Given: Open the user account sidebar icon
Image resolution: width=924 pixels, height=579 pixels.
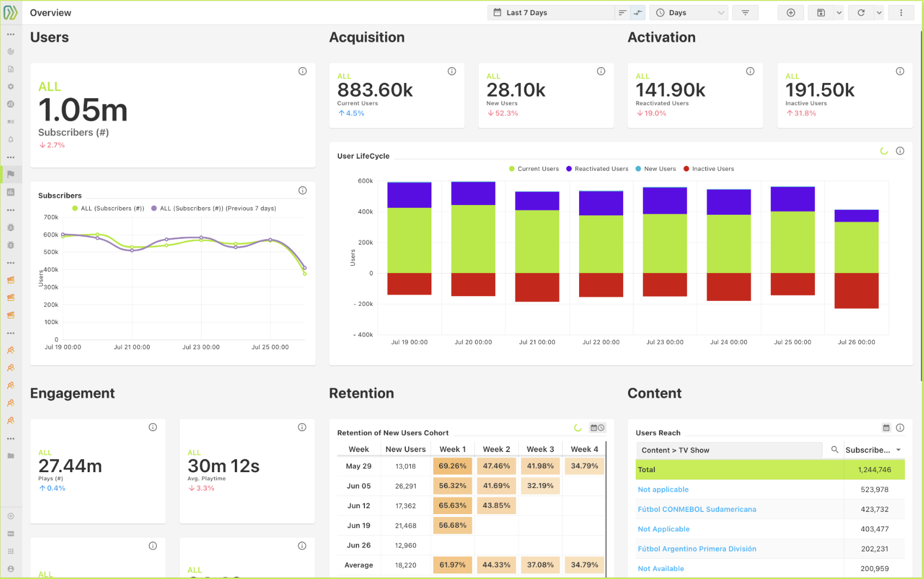Looking at the screenshot, I should coord(11,569).
